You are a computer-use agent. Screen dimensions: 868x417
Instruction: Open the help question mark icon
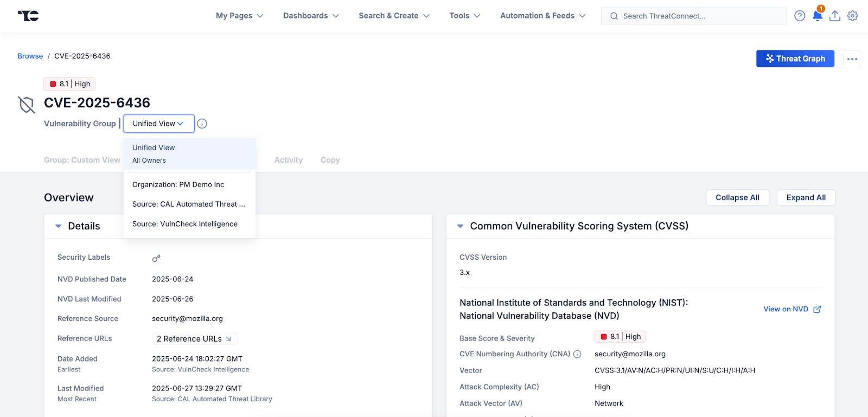click(x=800, y=16)
